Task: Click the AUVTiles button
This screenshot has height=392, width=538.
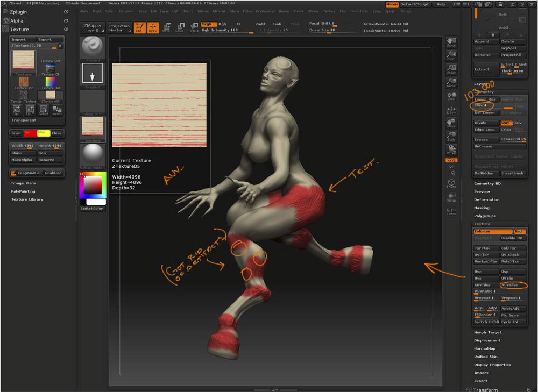Action: 513,285
